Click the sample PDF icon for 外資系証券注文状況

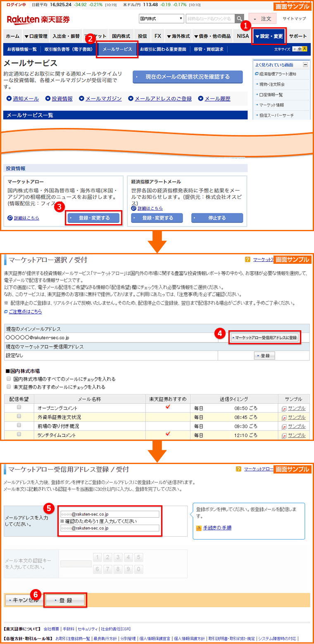284,418
